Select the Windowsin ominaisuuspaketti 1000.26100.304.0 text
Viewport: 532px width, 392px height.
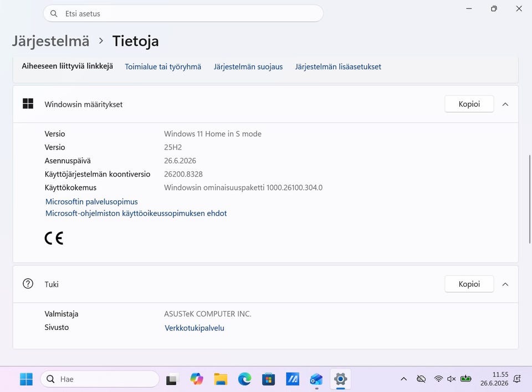243,188
